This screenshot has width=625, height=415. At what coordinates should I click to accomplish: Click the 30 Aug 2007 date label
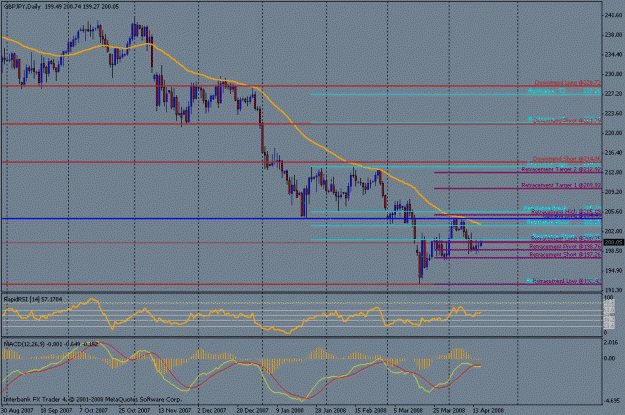click(x=17, y=410)
